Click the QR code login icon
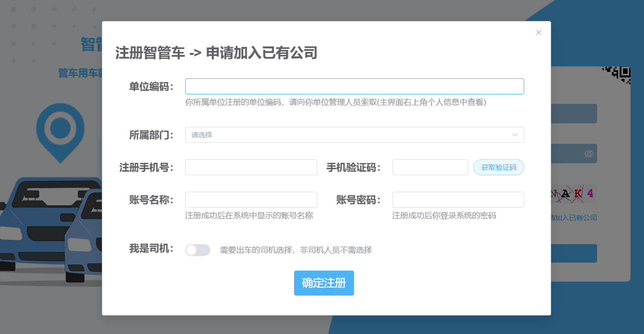Viewport: 644px width, 334px height. (x=618, y=74)
